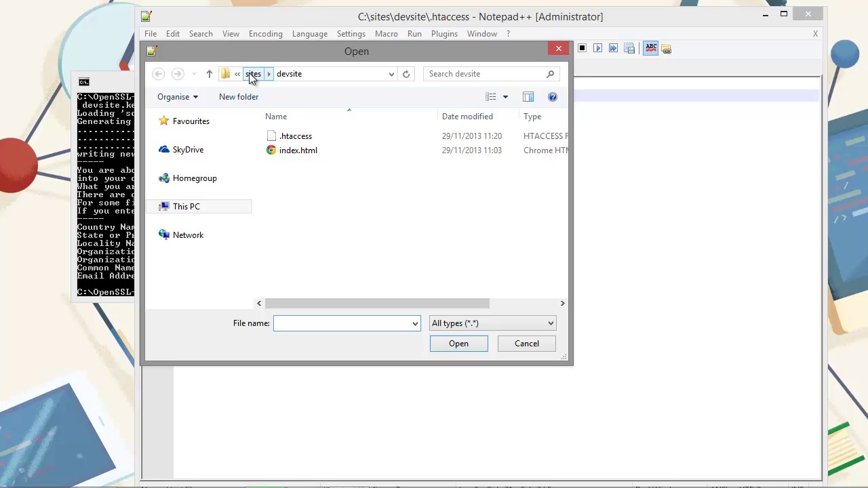The height and width of the screenshot is (488, 868).
Task: Open the Language menu
Action: point(310,33)
